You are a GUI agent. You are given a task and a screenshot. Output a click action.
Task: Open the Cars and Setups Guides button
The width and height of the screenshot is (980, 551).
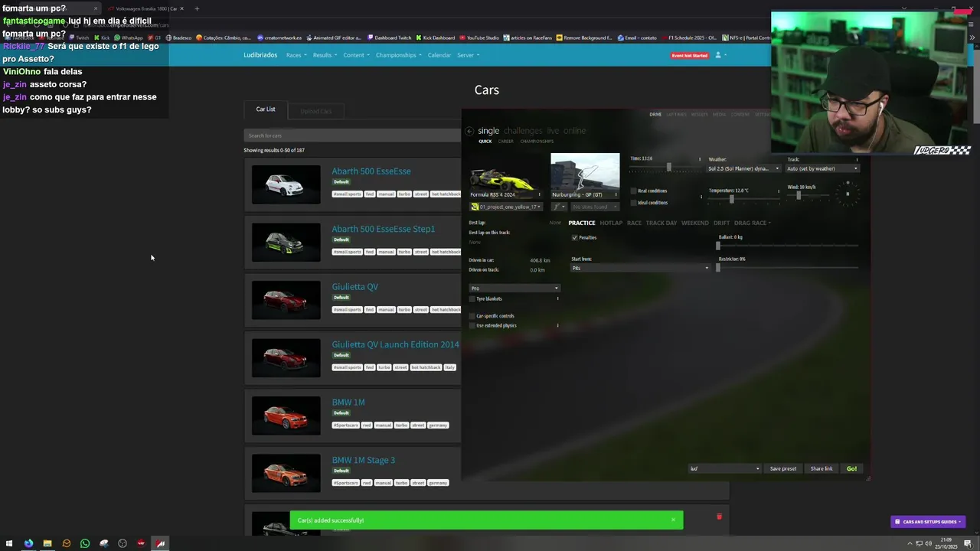click(x=928, y=522)
